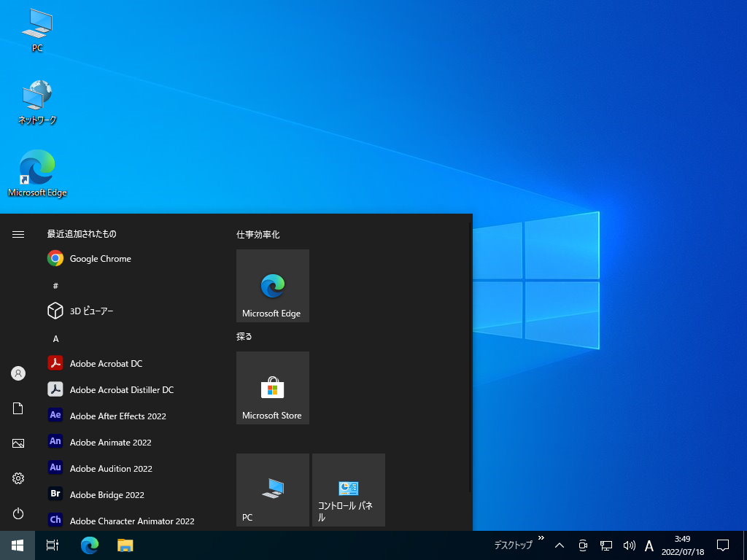Image resolution: width=747 pixels, height=560 pixels.
Task: Expand the Start menu hamburger navigation
Action: (x=18, y=234)
